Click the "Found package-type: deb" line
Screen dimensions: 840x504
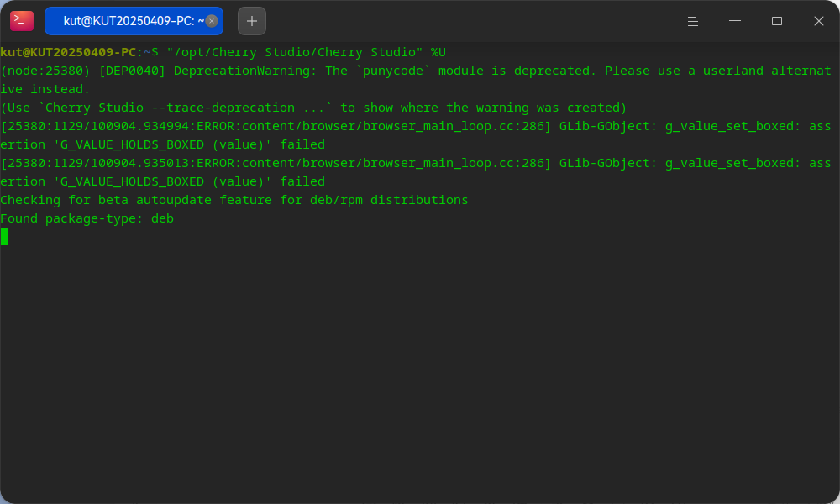87,218
